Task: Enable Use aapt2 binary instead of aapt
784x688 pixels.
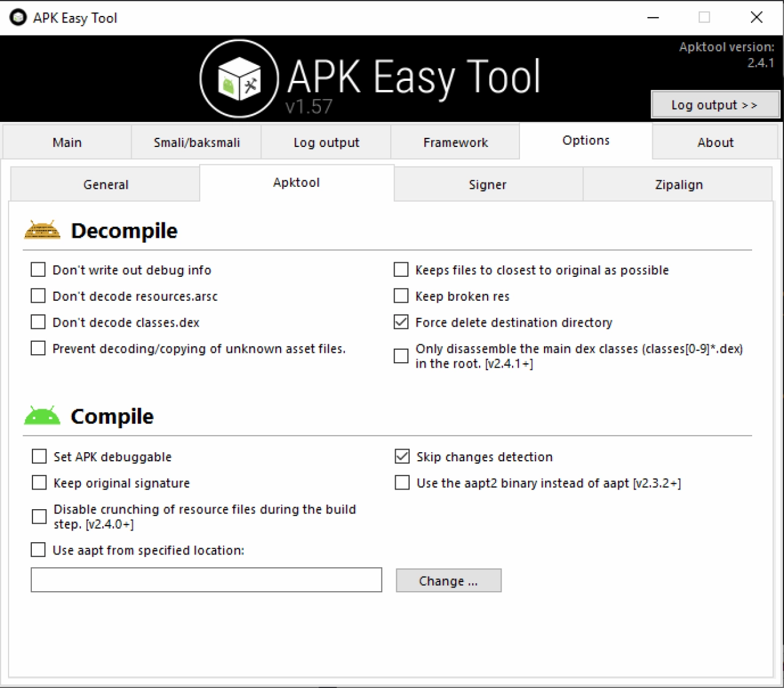Action: pyautogui.click(x=402, y=483)
